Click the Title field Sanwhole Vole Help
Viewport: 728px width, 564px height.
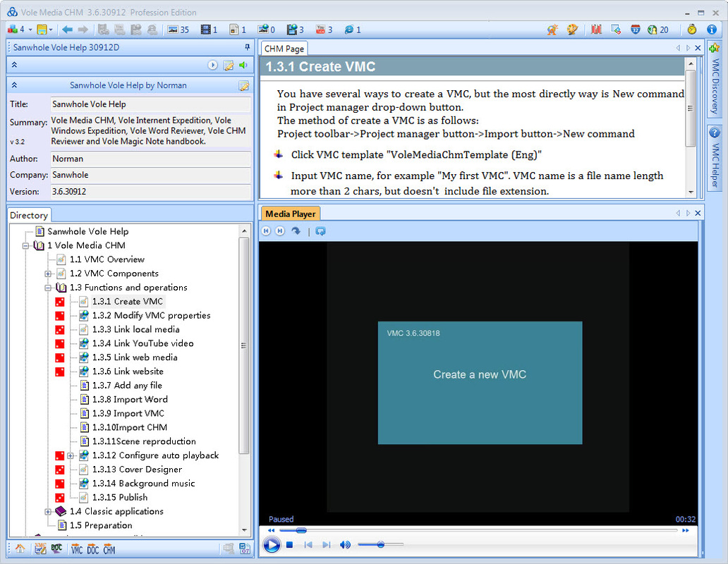click(x=150, y=104)
